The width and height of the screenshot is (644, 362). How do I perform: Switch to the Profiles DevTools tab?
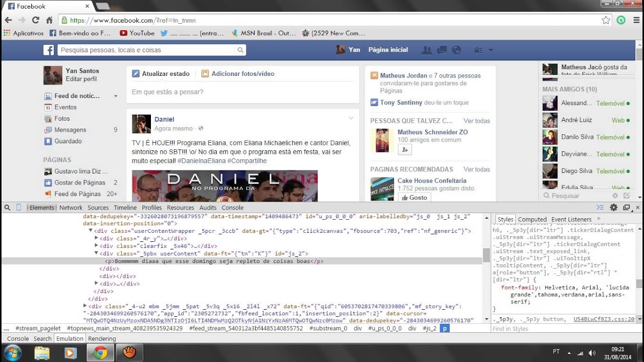click(x=152, y=207)
